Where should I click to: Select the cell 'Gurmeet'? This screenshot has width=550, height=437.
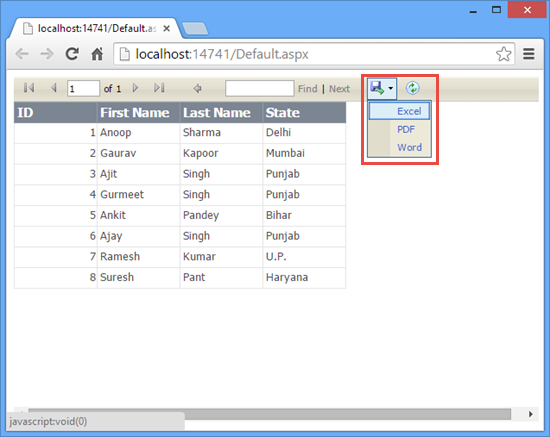tap(138, 195)
